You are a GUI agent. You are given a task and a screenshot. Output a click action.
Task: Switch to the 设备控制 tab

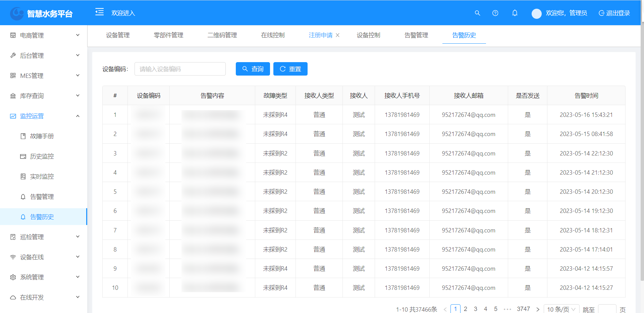(368, 35)
